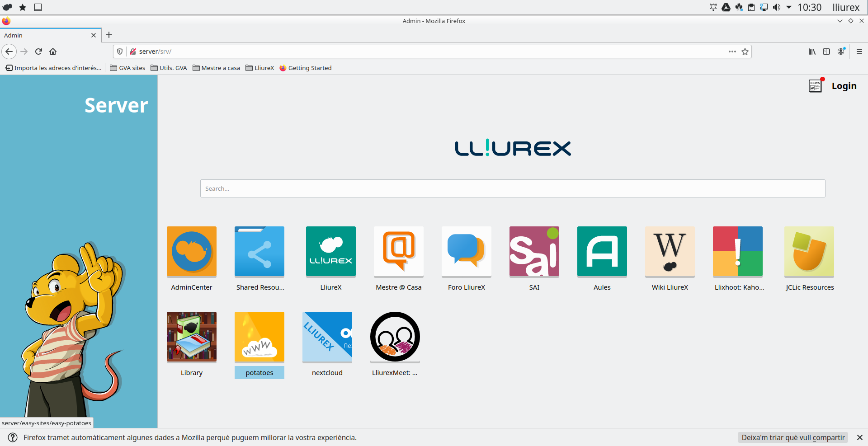Image resolution: width=868 pixels, height=446 pixels.
Task: Click the SAI application icon
Action: 534,251
